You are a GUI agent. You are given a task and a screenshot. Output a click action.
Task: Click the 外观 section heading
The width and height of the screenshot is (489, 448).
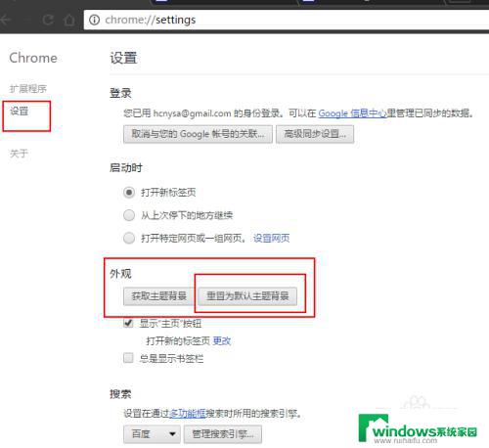[120, 274]
